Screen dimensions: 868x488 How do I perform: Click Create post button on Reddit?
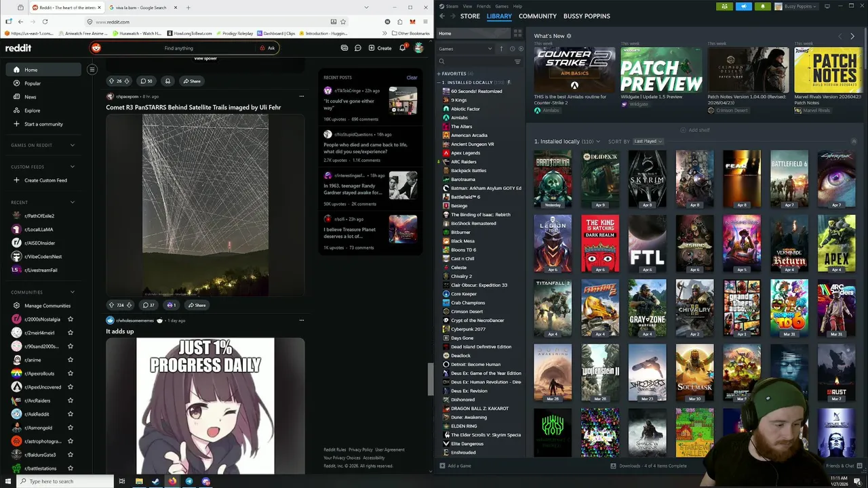pos(380,48)
